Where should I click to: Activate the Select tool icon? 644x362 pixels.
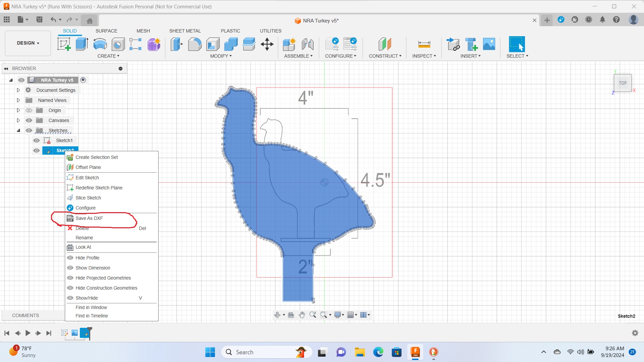[x=517, y=44]
